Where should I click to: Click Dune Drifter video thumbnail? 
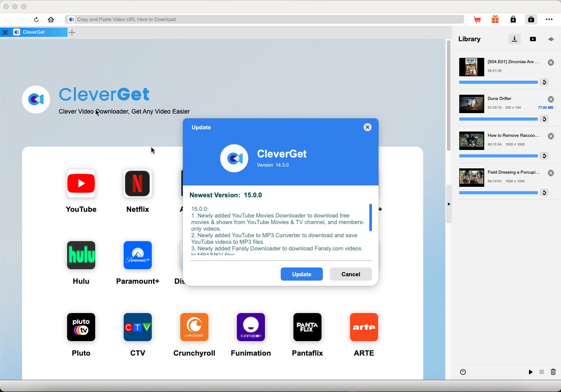472,104
